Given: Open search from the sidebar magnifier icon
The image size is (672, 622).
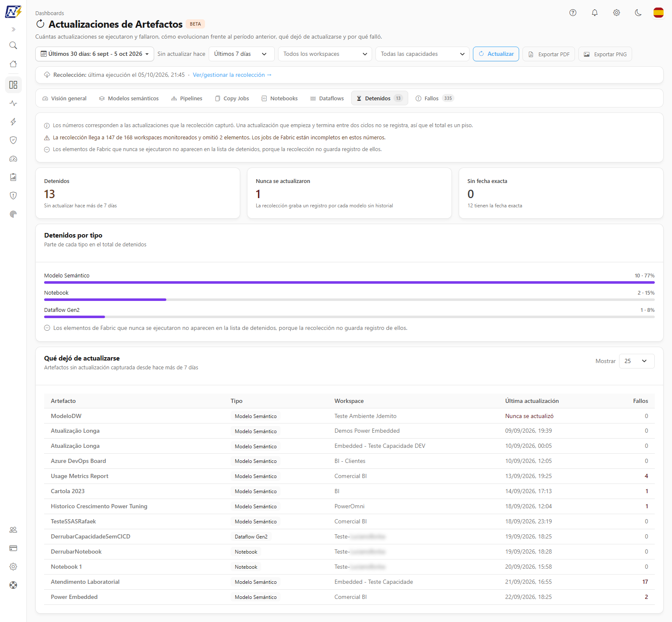Looking at the screenshot, I should click(x=13, y=45).
